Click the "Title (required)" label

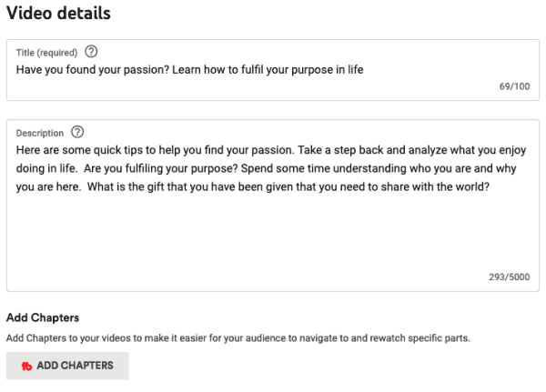[x=46, y=52]
